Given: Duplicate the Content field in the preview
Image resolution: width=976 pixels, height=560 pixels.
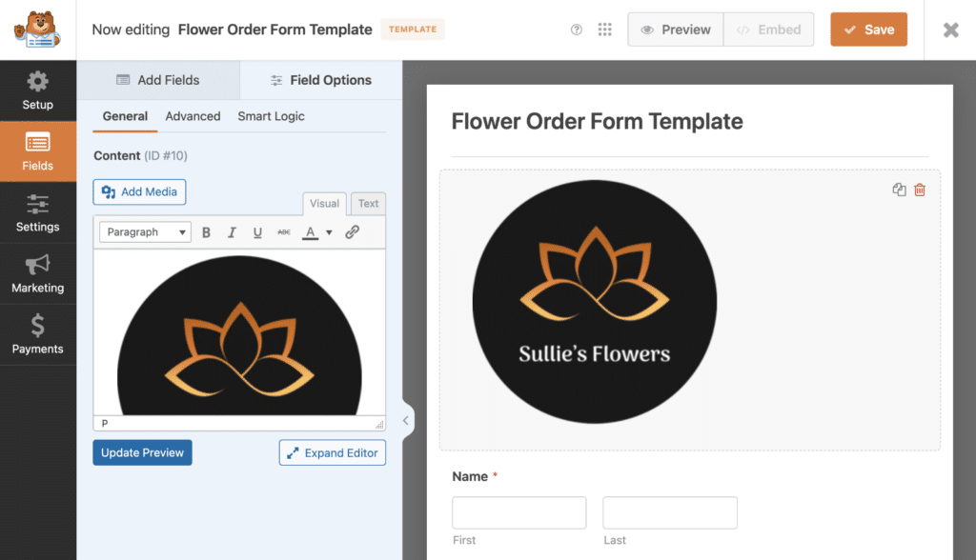Looking at the screenshot, I should (898, 190).
